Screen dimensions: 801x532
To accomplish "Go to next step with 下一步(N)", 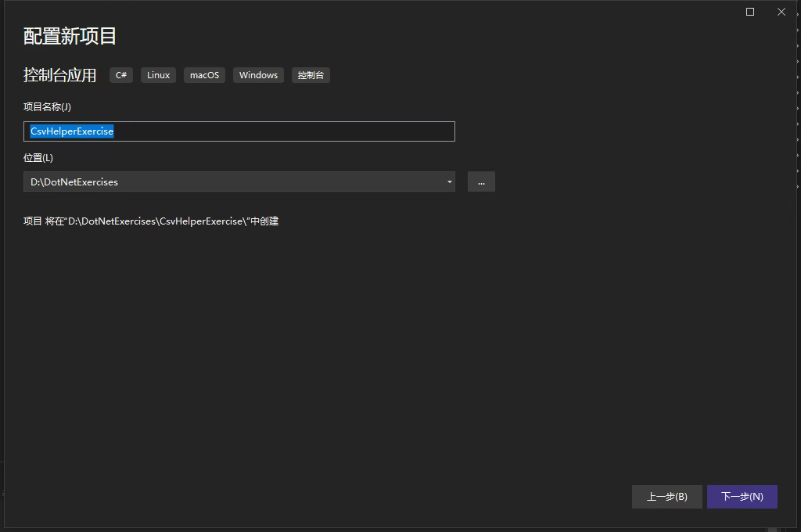I will pyautogui.click(x=742, y=497).
